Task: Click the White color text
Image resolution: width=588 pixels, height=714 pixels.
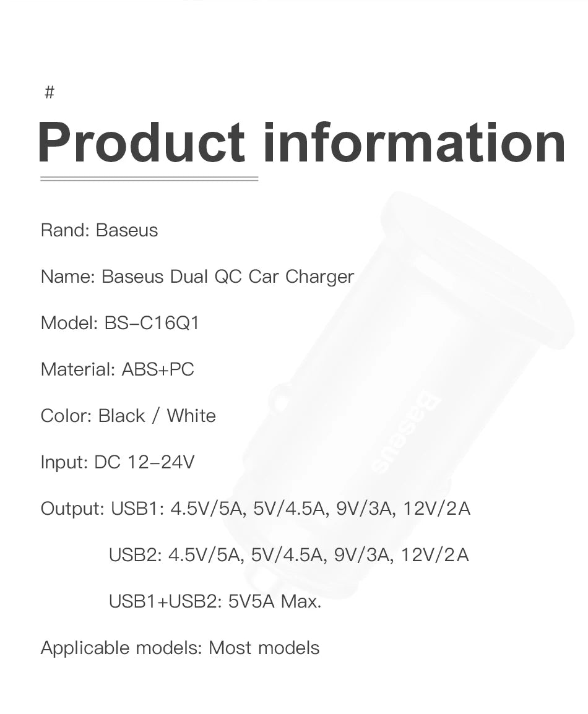Action: tap(191, 416)
